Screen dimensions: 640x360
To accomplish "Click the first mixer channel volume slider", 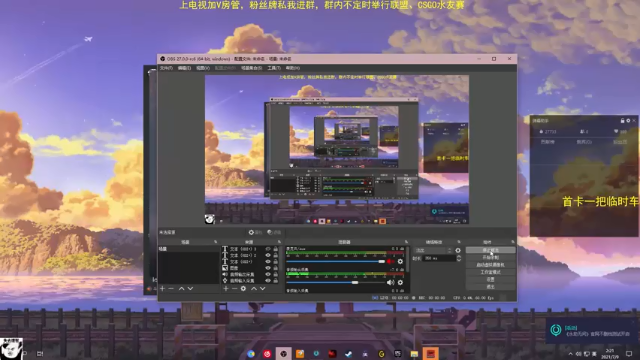I will 336,261.
